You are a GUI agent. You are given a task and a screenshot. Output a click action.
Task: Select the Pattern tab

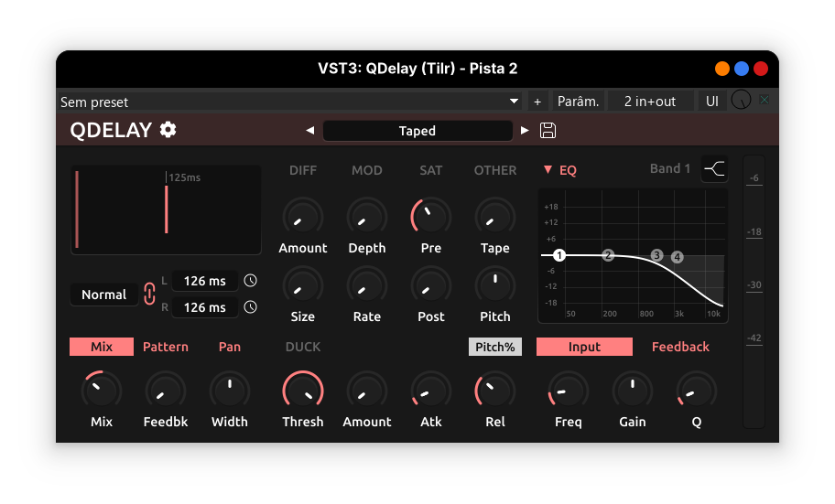coord(166,347)
